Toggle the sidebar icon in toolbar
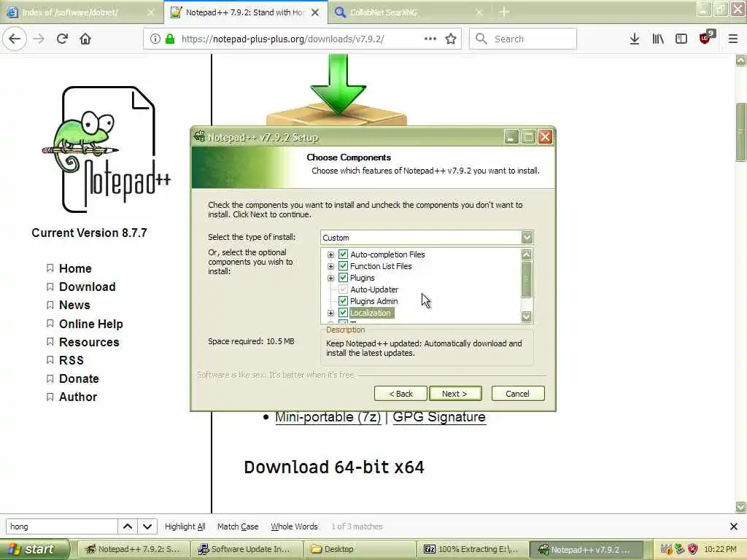This screenshot has height=560, width=747. pos(681,39)
